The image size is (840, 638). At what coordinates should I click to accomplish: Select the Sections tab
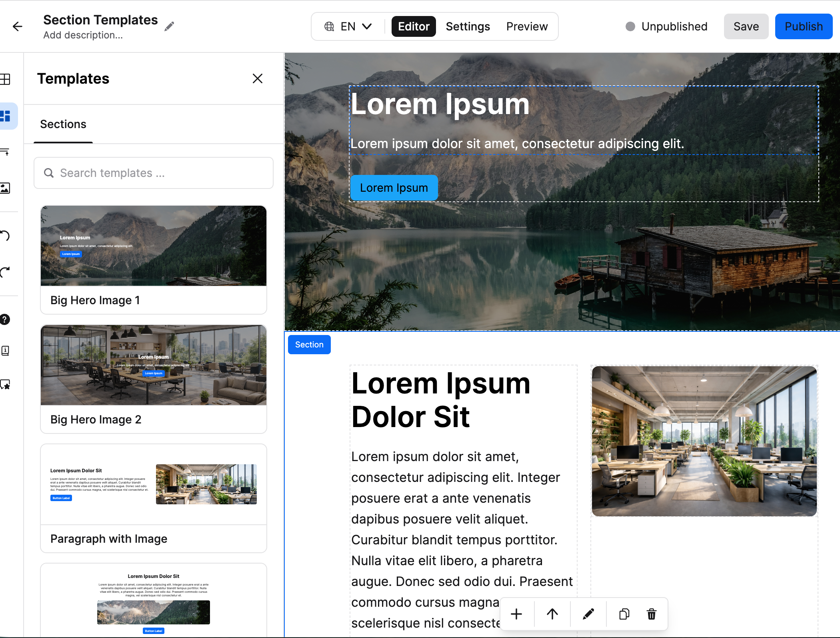(x=63, y=124)
